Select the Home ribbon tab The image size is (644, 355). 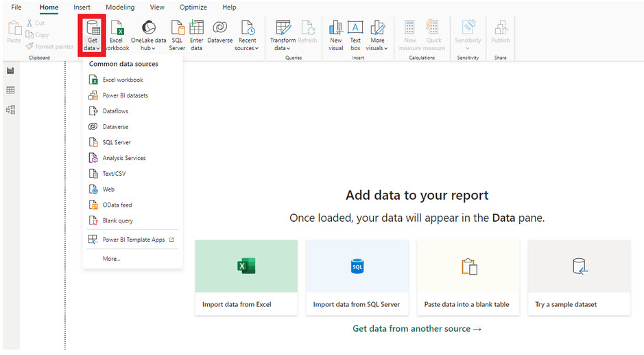pos(49,8)
